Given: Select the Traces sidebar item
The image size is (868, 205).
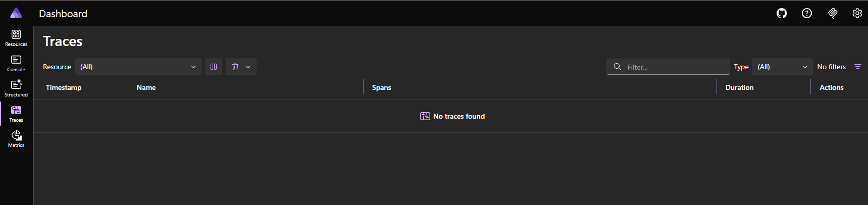Looking at the screenshot, I should click(x=16, y=114).
